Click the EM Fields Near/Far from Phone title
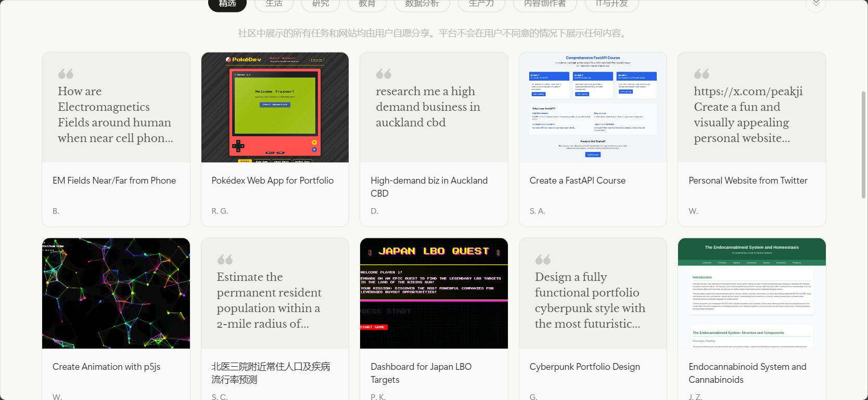 coord(114,180)
